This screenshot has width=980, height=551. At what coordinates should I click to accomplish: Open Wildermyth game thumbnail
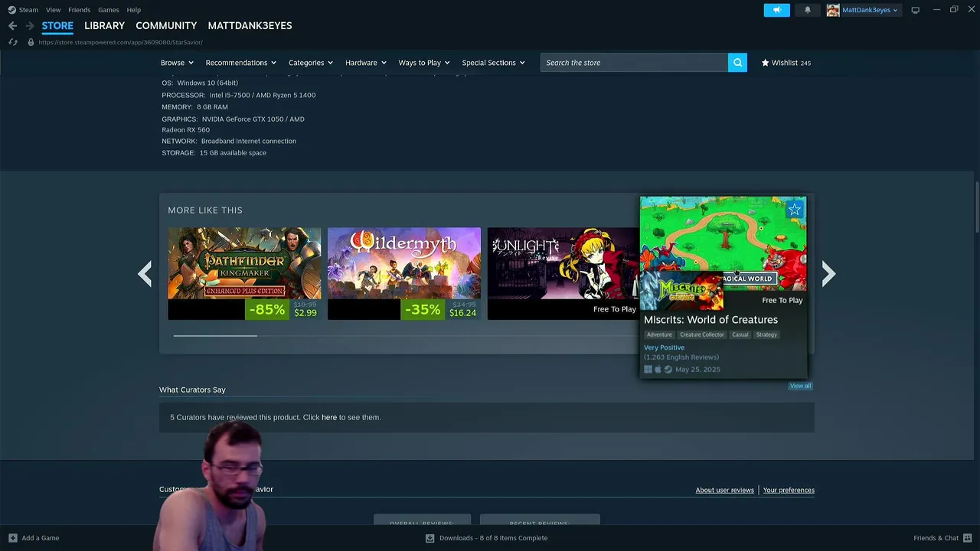click(404, 263)
